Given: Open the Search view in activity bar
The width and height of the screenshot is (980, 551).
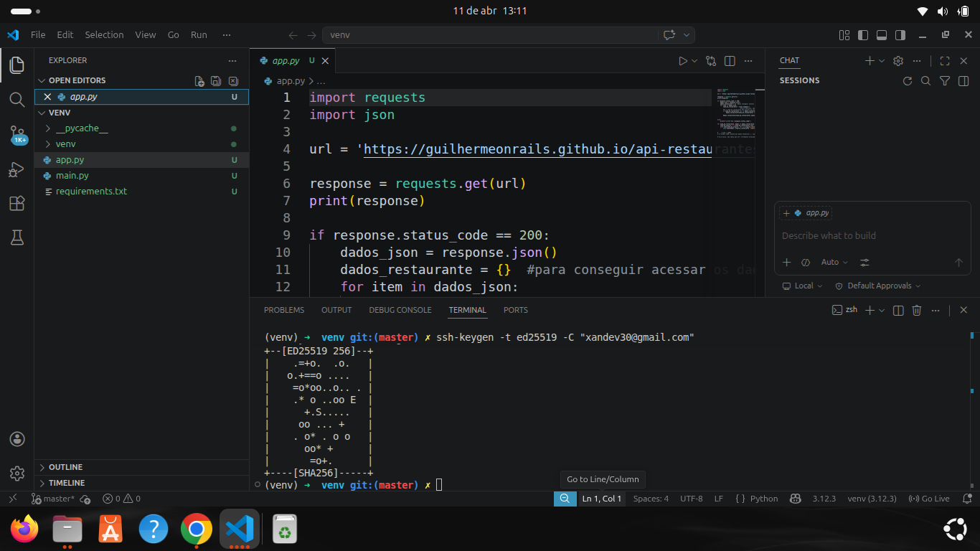Looking at the screenshot, I should [x=17, y=100].
